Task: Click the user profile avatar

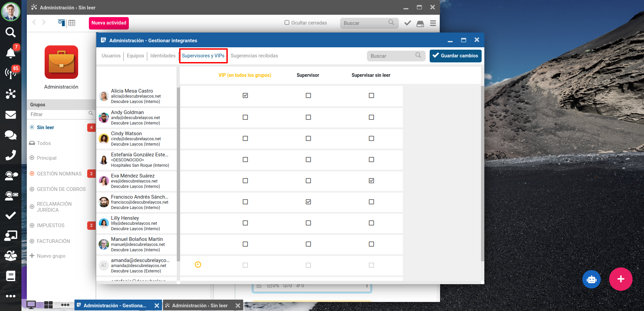Action: [x=11, y=11]
